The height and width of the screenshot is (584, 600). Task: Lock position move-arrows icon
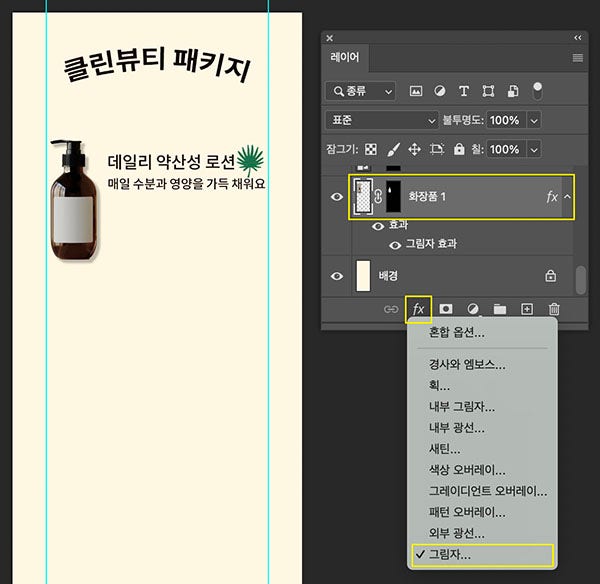415,149
